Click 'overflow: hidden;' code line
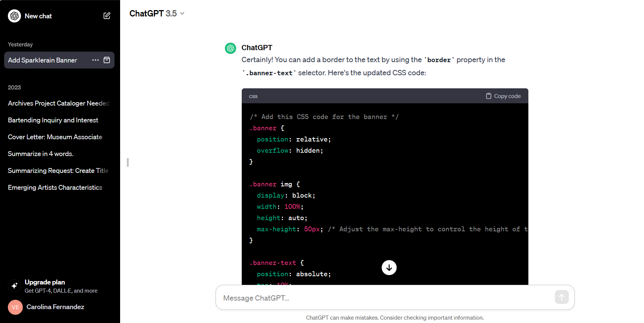The image size is (644, 323). click(290, 150)
